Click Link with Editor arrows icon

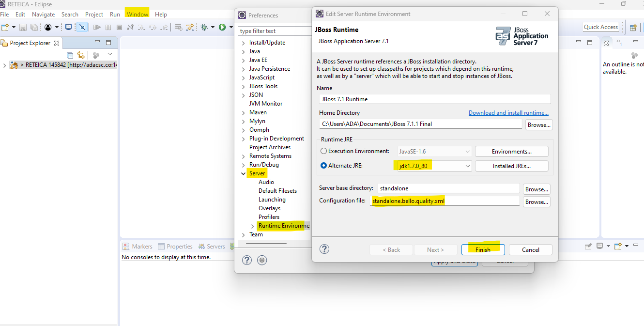[81, 55]
